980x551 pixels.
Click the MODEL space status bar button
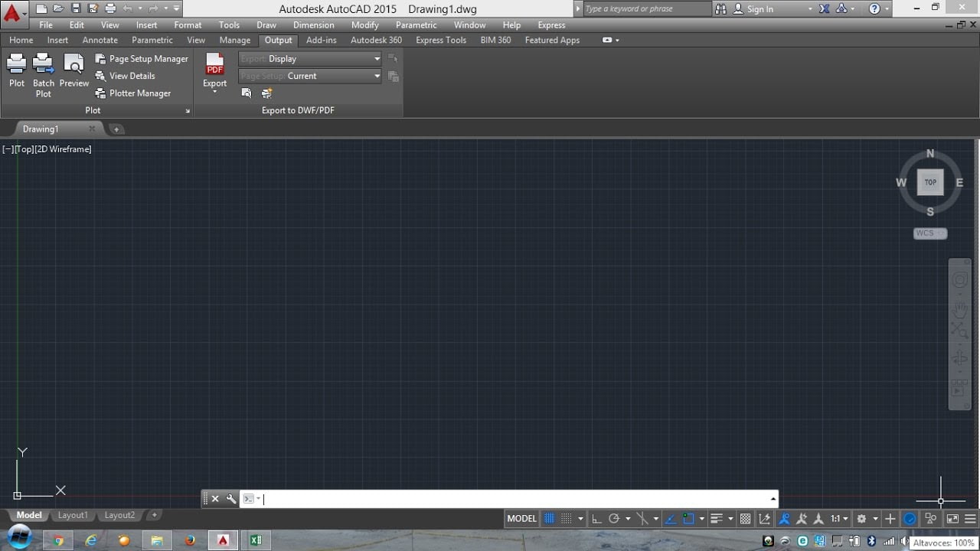pos(522,519)
